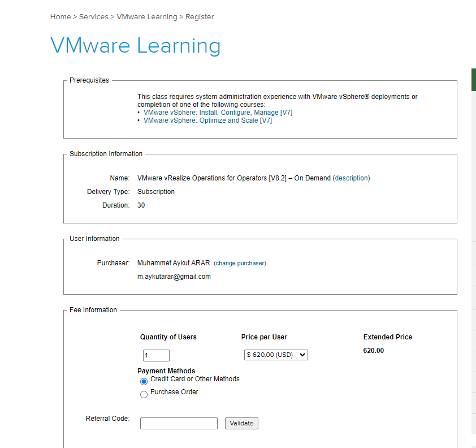Image resolution: width=476 pixels, height=448 pixels.
Task: Click the change purchaser link
Action: (x=240, y=263)
